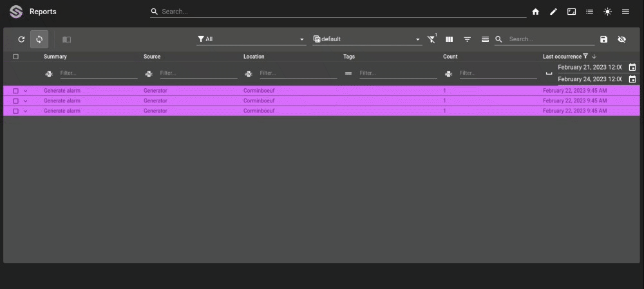Focus the Source column filter input
Screen dimensions: 644x289
point(199,73)
